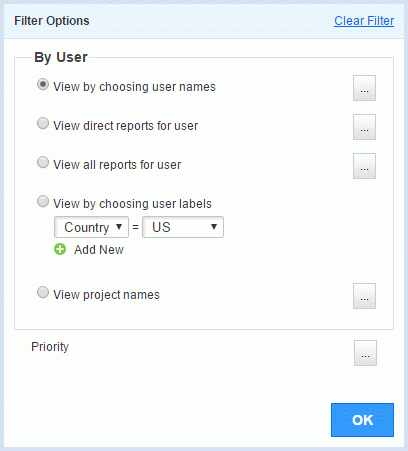This screenshot has width=408, height=451.
Task: Open ellipsis picker for direct reports user
Action: (x=364, y=127)
